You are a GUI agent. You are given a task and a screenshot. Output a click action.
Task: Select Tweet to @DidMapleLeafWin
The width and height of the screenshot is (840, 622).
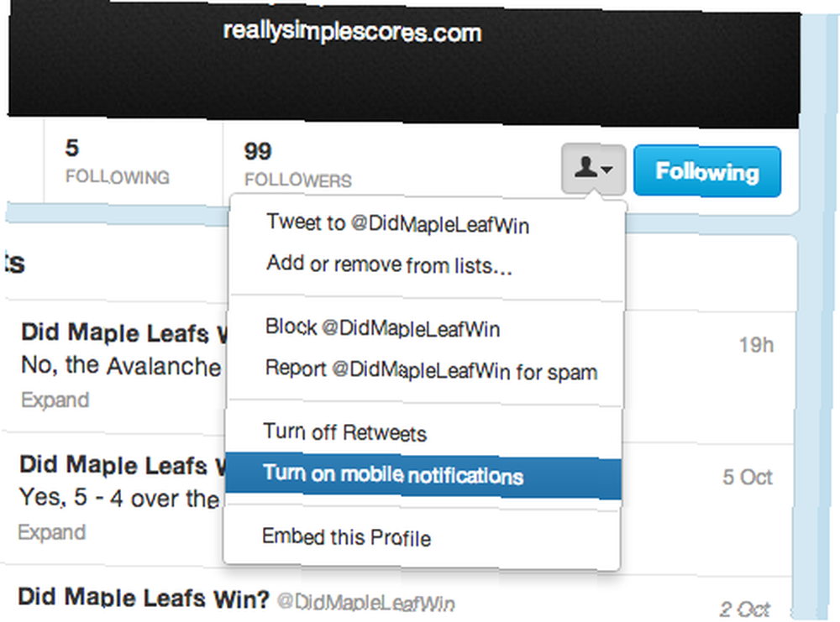(x=398, y=224)
